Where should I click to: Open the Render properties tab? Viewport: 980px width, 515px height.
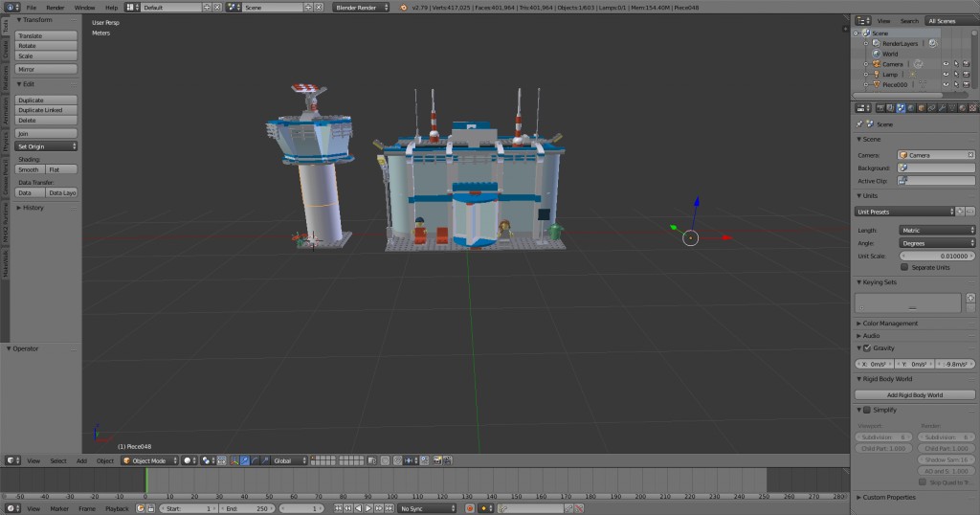pos(880,108)
